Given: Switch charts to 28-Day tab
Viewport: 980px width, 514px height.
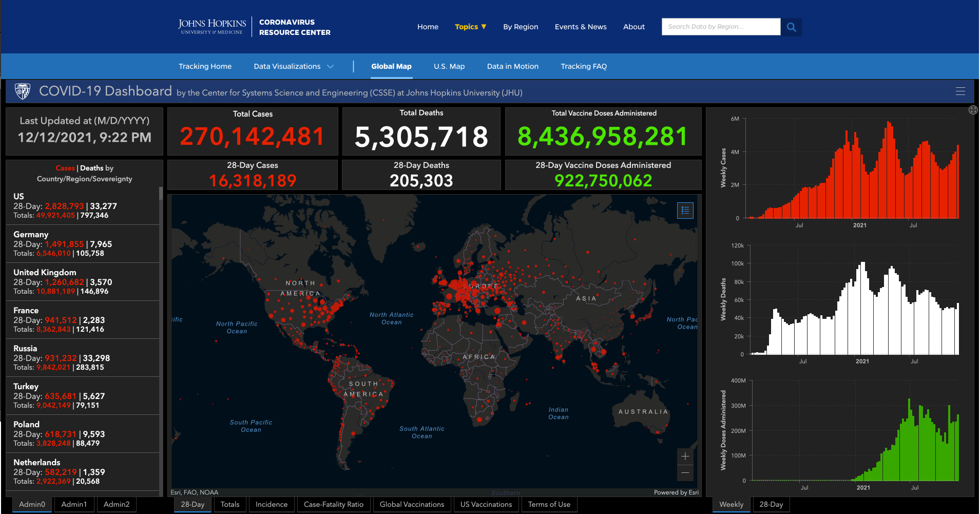Looking at the screenshot, I should 771,504.
